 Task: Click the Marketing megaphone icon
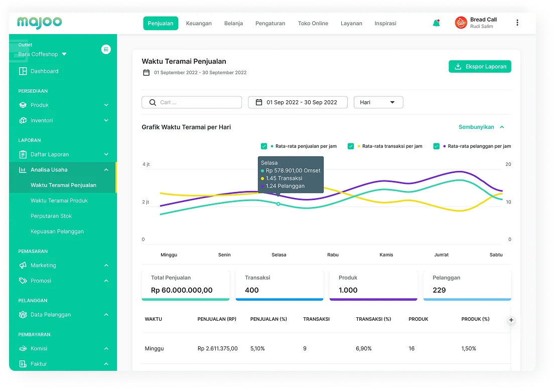pos(23,265)
